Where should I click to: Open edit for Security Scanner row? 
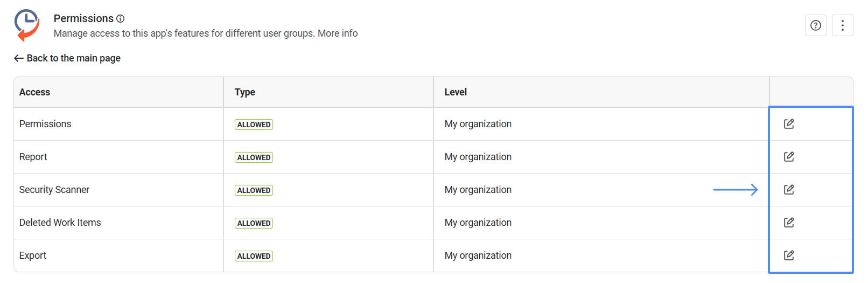pyautogui.click(x=789, y=190)
